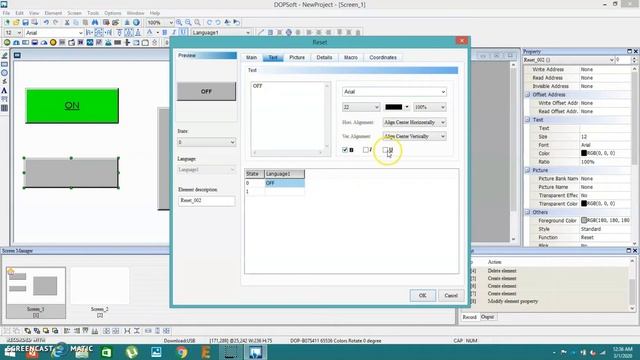This screenshot has width=640, height=360.
Task: Collapse the Offset Address group in Property panel
Action: click(x=527, y=94)
